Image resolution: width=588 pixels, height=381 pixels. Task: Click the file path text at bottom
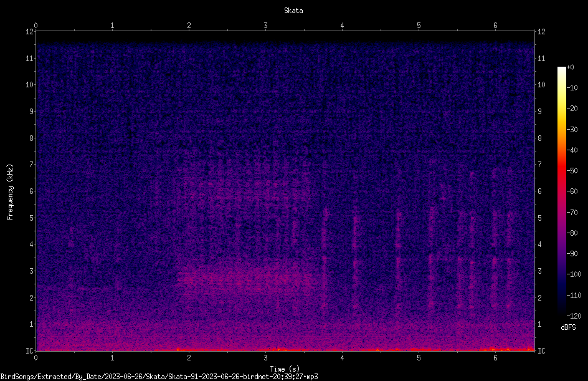(159, 377)
